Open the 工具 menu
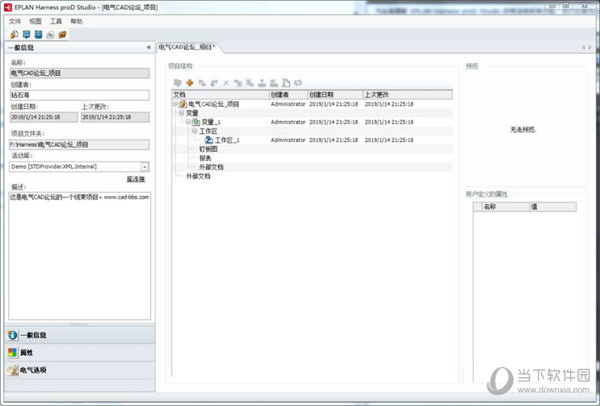 pos(56,21)
